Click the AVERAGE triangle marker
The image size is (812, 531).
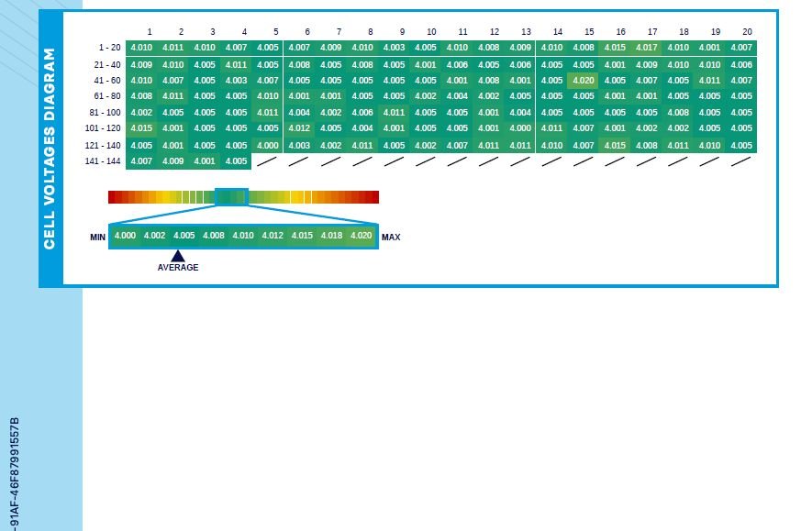point(177,256)
